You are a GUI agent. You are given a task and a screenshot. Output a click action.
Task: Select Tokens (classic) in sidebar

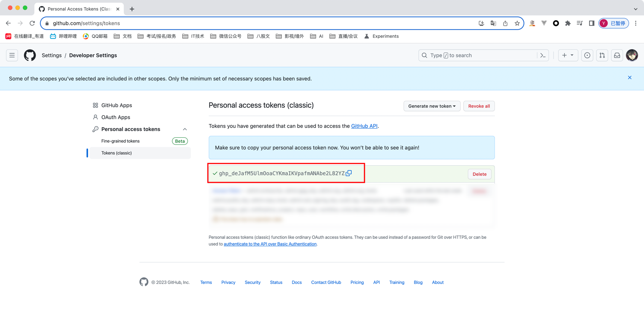click(116, 153)
